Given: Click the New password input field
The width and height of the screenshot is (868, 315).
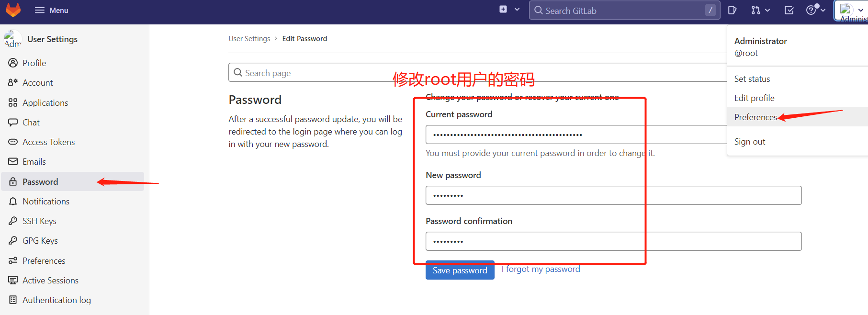Looking at the screenshot, I should pyautogui.click(x=613, y=195).
